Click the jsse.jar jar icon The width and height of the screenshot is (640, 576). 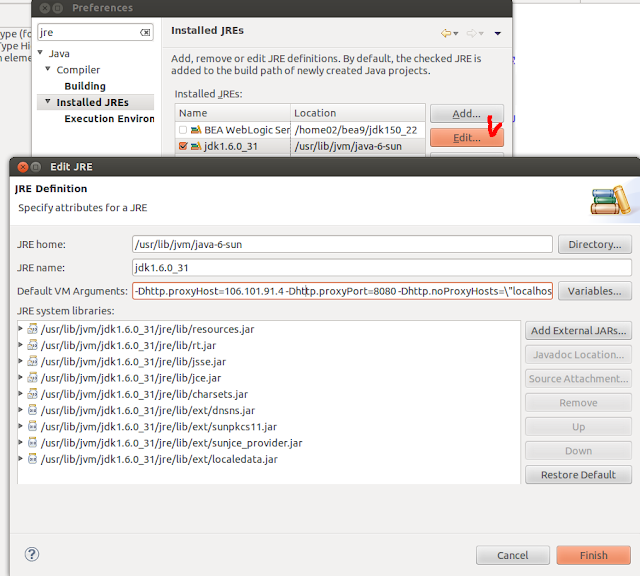point(33,361)
